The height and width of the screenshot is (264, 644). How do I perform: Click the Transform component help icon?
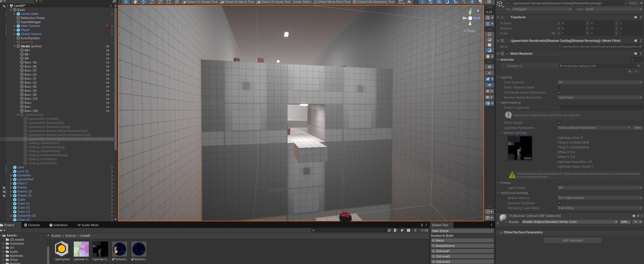(635, 17)
